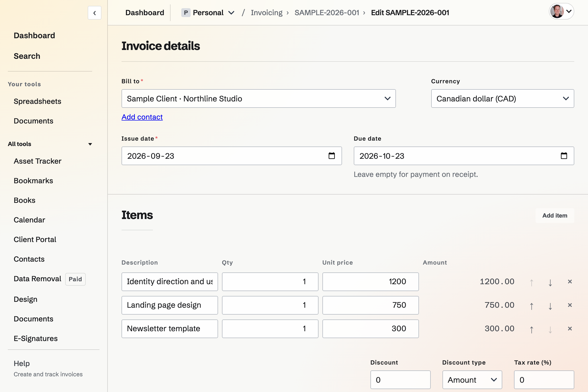Open Contacts in the sidebar
Image resolution: width=588 pixels, height=392 pixels.
coord(29,259)
